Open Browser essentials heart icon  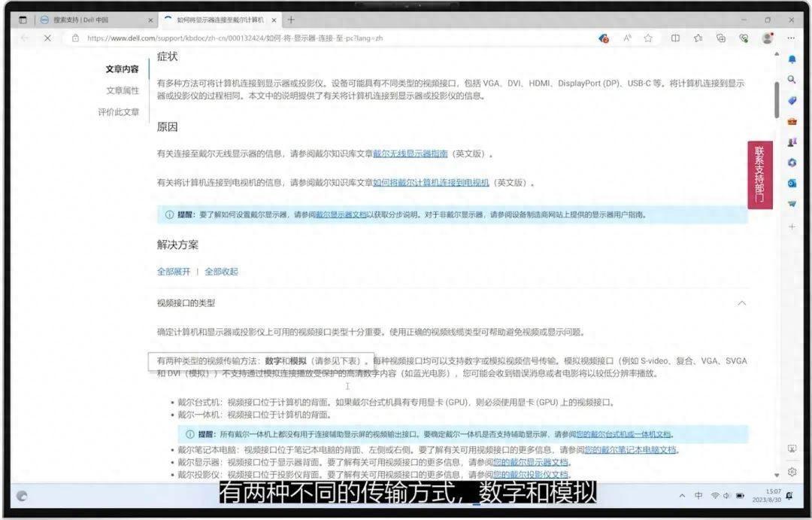pos(744,38)
